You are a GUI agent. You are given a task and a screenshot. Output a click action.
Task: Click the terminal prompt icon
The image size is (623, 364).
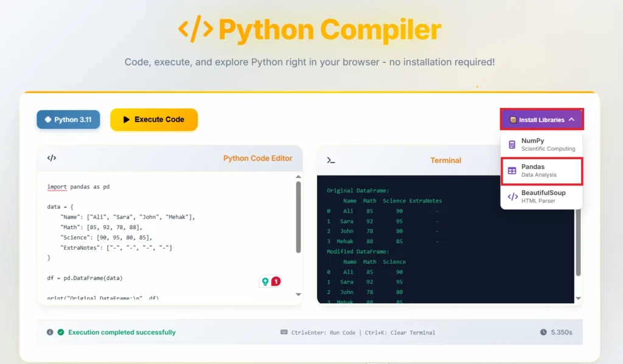pos(330,160)
